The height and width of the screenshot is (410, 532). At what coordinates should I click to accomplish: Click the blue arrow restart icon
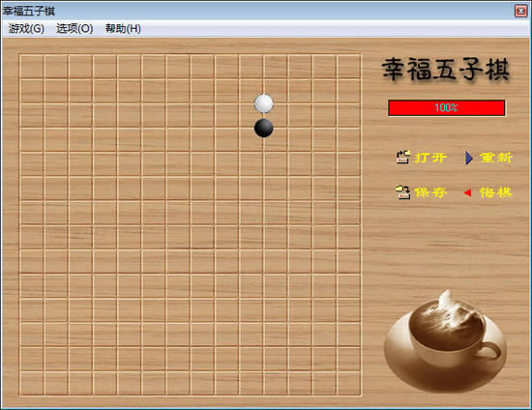tap(469, 158)
